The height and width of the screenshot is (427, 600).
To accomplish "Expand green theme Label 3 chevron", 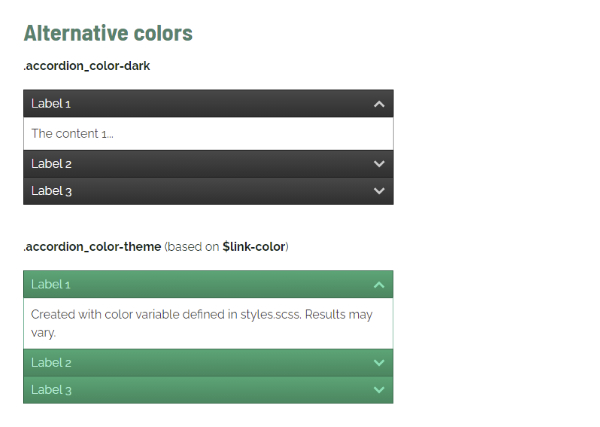I will [379, 390].
